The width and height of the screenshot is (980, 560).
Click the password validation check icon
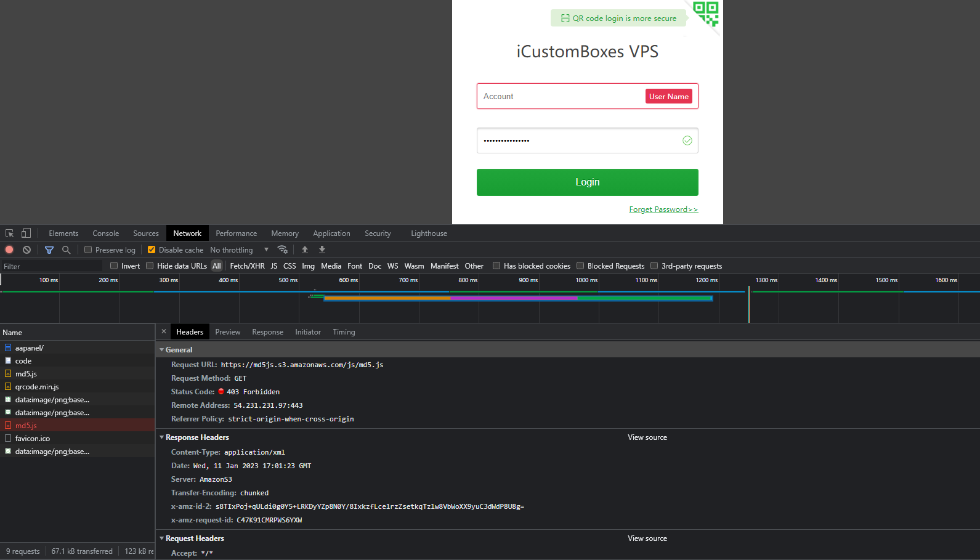pyautogui.click(x=687, y=140)
